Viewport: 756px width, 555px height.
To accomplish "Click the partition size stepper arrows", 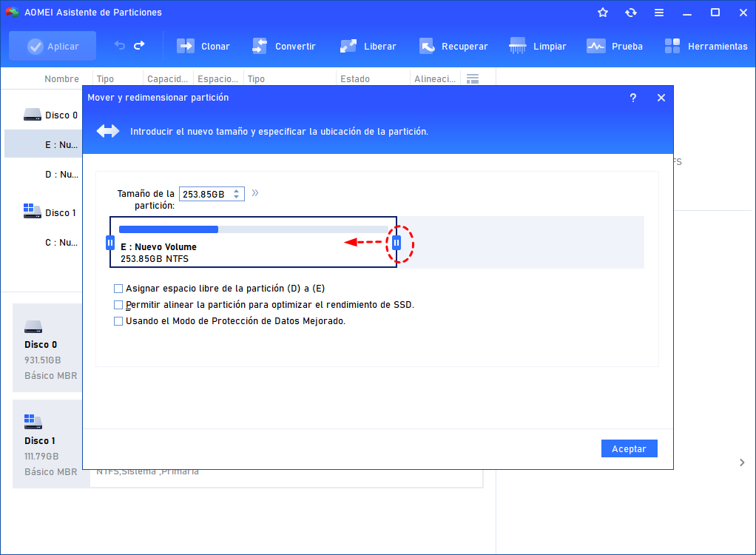I will tap(237, 194).
